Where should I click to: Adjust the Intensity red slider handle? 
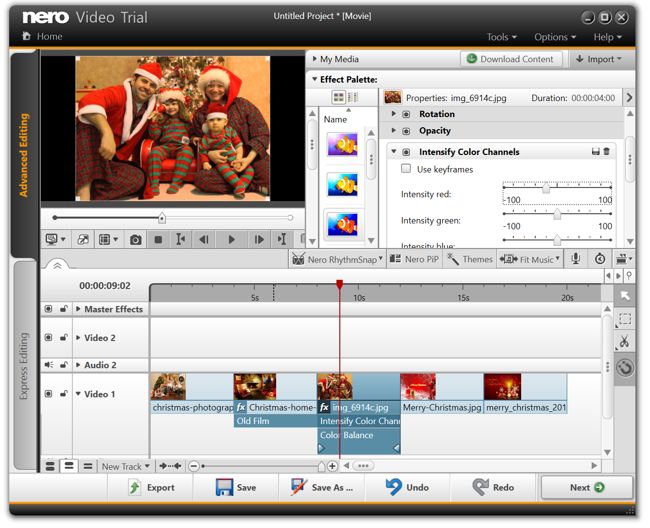point(546,188)
